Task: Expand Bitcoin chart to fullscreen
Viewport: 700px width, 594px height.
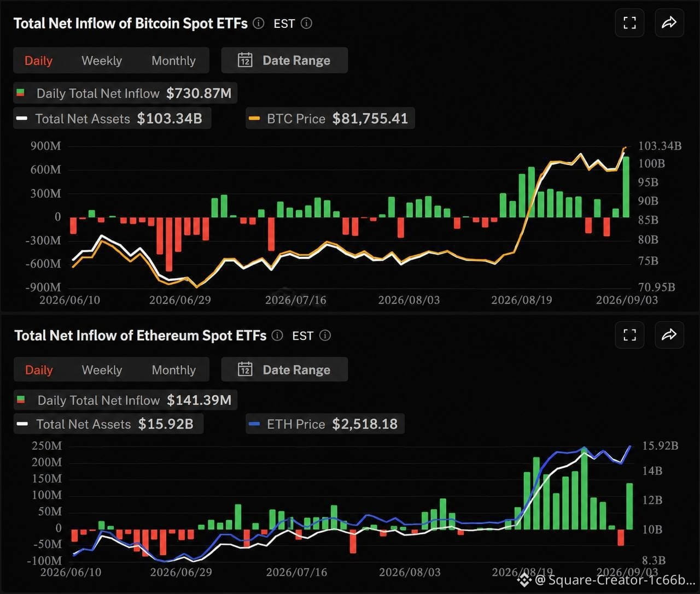Action: (629, 23)
